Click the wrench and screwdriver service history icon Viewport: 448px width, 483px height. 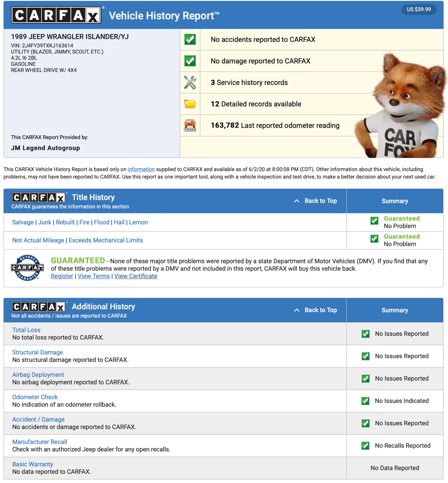[x=190, y=82]
